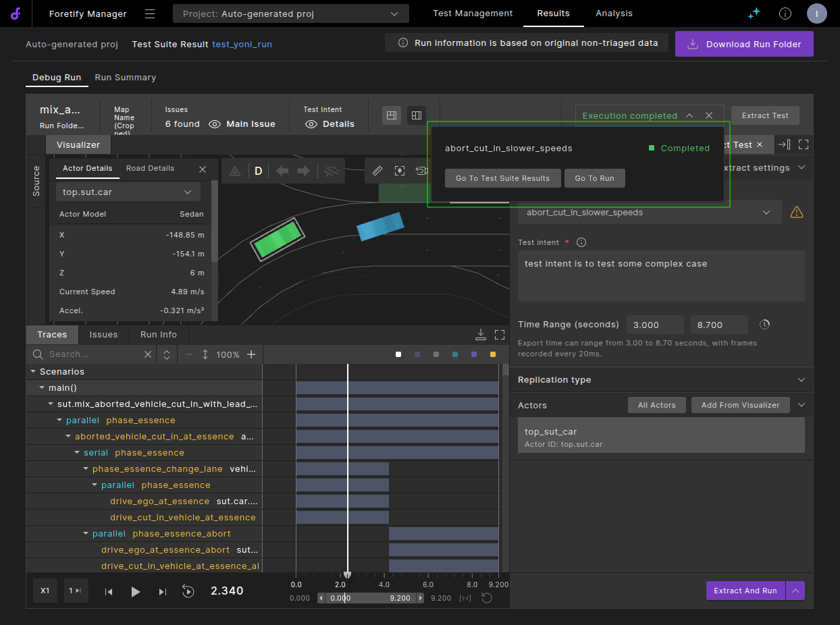Open the Issues tab
Screen dimensions: 840x625
[103, 335]
